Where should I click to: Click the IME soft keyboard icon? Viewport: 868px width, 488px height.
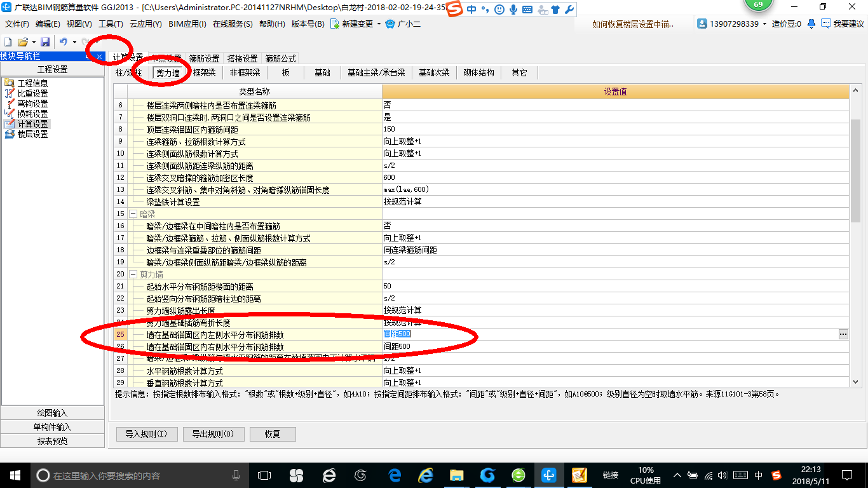point(526,10)
